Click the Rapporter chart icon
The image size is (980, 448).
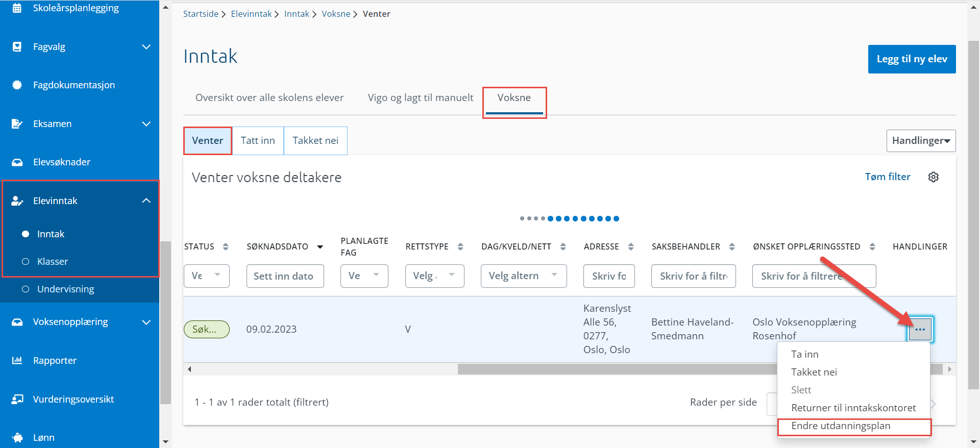pyautogui.click(x=17, y=360)
